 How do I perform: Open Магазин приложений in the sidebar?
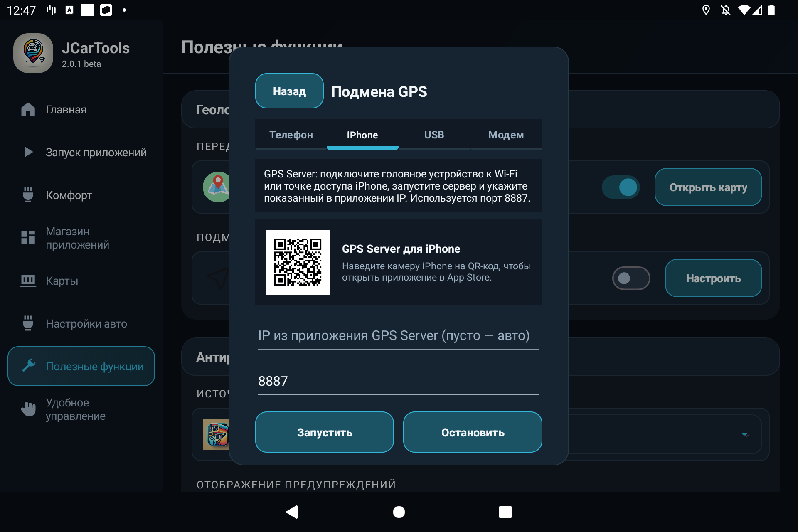(81, 238)
